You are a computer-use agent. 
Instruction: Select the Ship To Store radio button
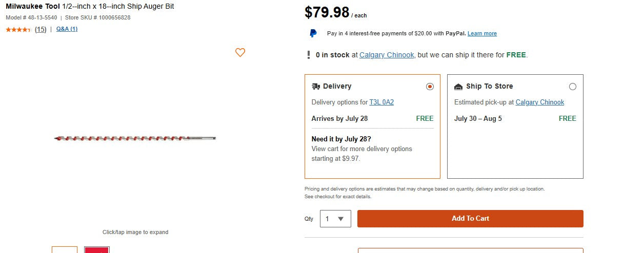click(x=573, y=87)
